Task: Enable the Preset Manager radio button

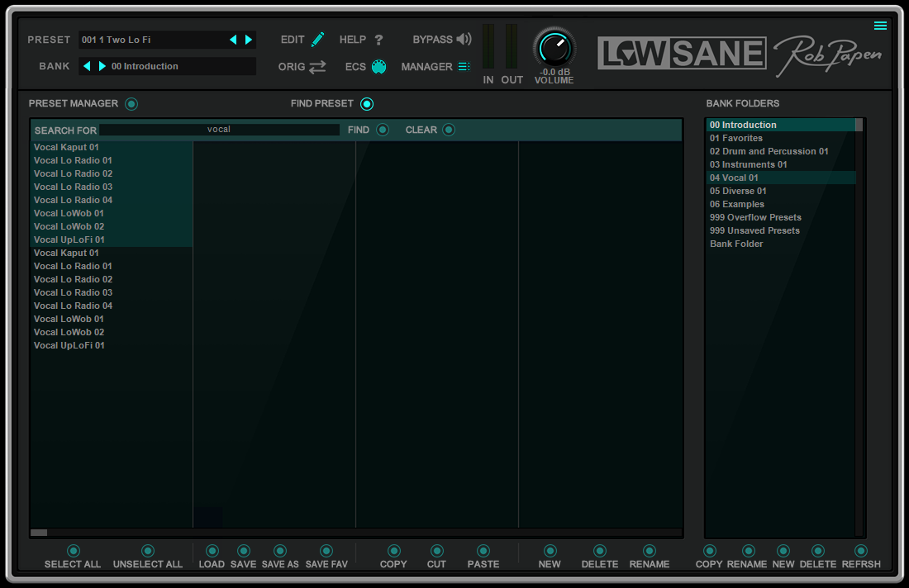Action: tap(131, 104)
